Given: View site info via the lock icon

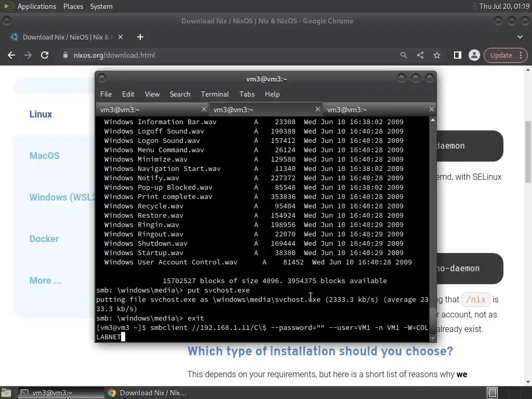Looking at the screenshot, I should click(65, 55).
